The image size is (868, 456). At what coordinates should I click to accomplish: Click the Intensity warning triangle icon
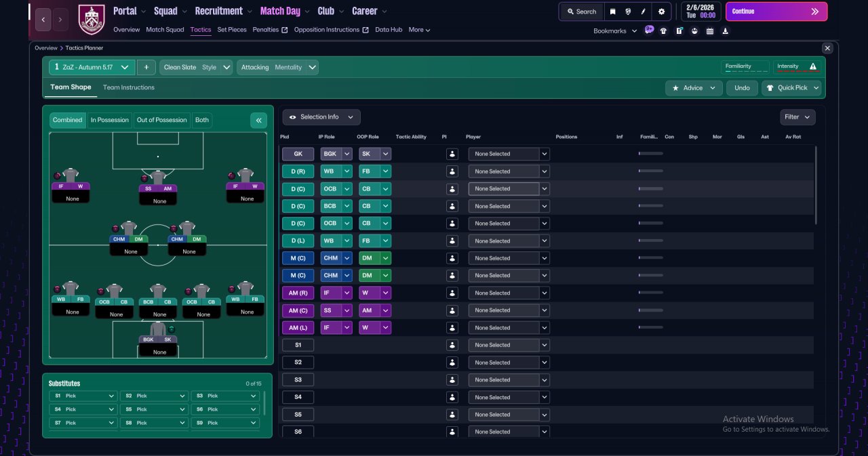(x=813, y=66)
